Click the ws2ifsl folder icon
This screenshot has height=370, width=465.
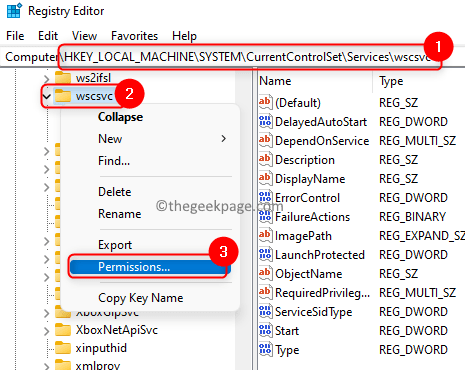(63, 78)
